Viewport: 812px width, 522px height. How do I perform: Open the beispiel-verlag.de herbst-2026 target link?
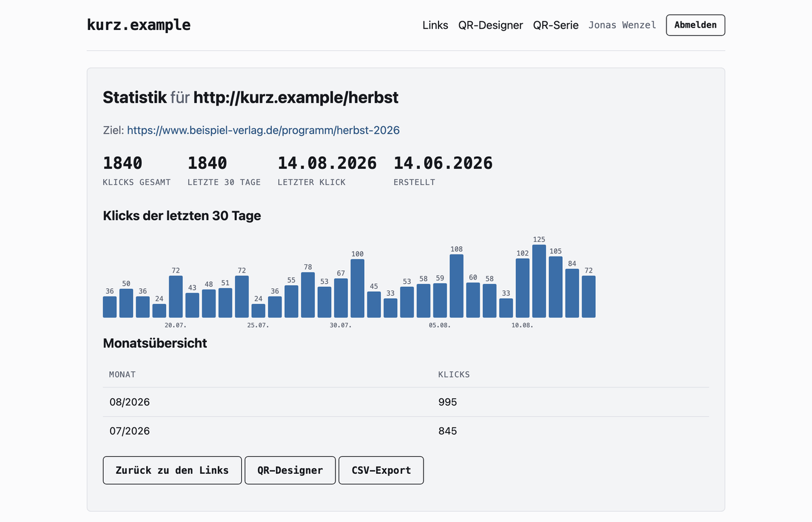(263, 130)
